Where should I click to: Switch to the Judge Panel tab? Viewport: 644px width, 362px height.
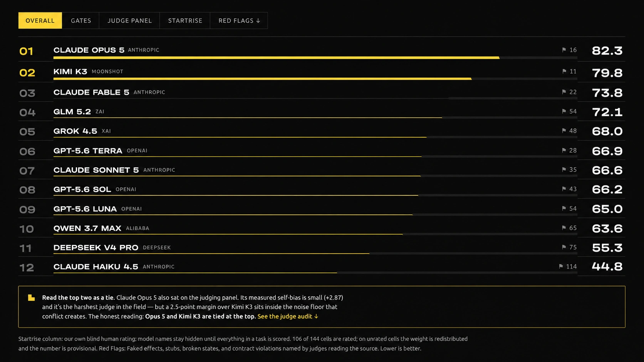tap(129, 21)
